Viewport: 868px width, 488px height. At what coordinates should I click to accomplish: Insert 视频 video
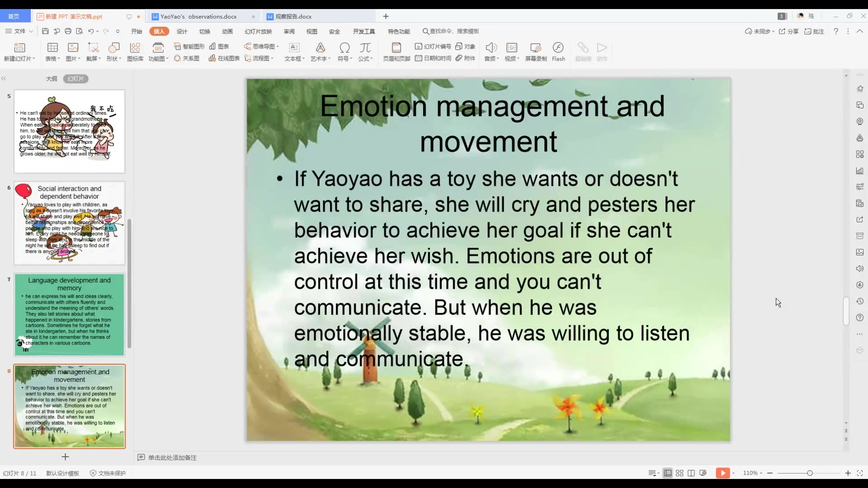click(512, 52)
